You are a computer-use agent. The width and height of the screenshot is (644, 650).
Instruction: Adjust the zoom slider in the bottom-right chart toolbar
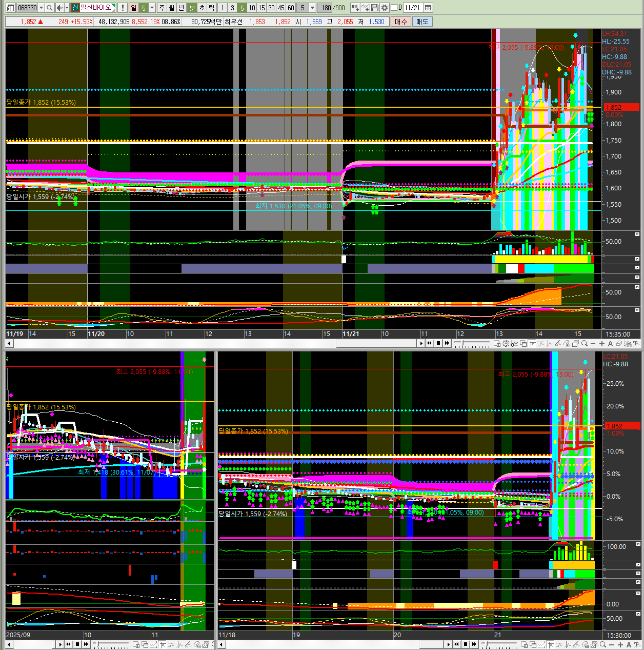(499, 644)
